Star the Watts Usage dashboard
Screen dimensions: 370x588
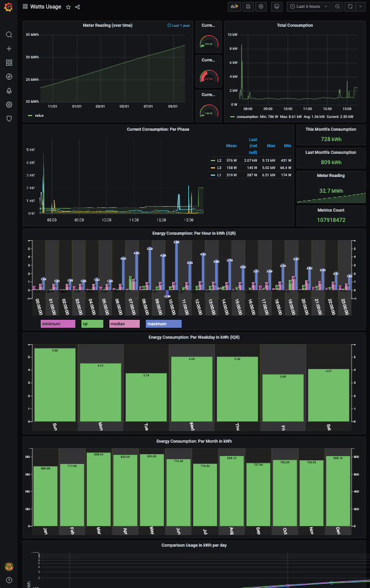click(69, 7)
